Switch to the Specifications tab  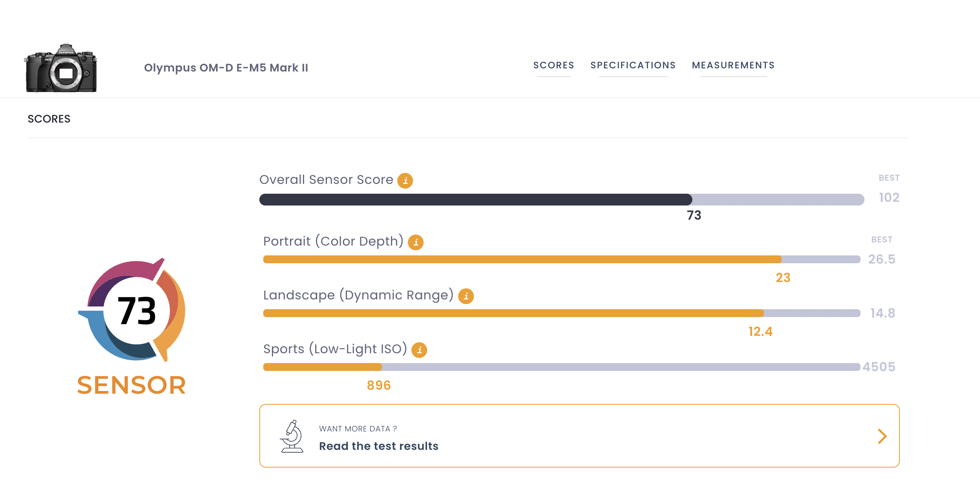pos(633,65)
